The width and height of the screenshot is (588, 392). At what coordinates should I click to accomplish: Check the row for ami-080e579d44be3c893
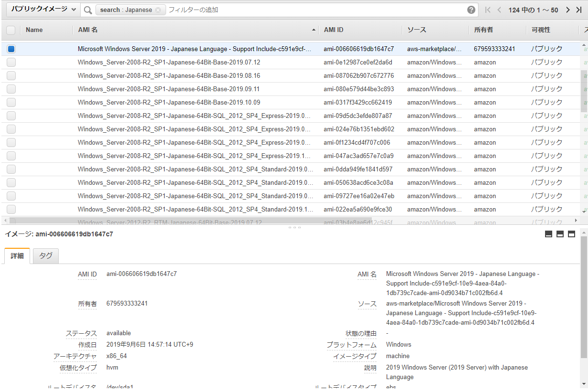[x=11, y=89]
